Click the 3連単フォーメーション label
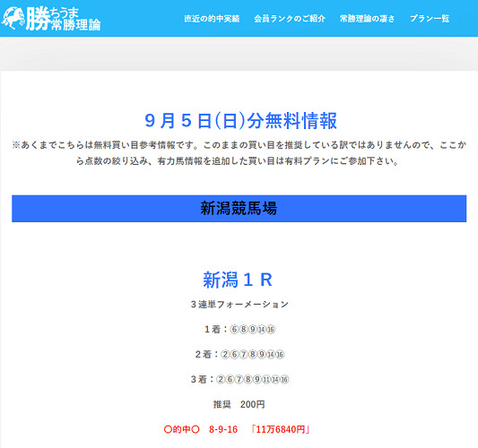The height and width of the screenshot is (448, 478). (x=239, y=305)
